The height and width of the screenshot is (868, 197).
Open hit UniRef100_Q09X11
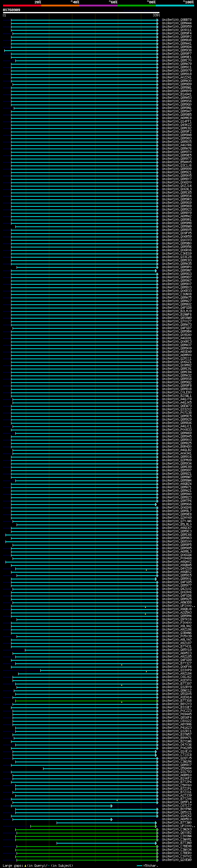tap(176, 30)
